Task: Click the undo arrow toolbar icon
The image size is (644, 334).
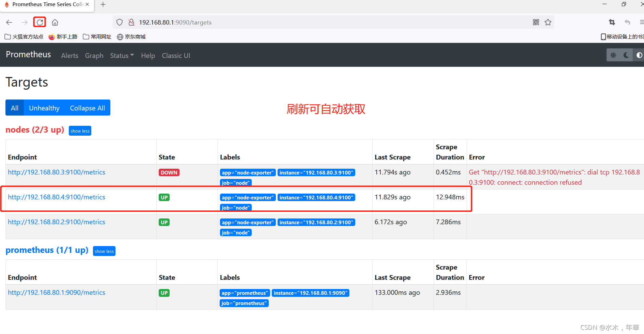Action: coord(627,22)
